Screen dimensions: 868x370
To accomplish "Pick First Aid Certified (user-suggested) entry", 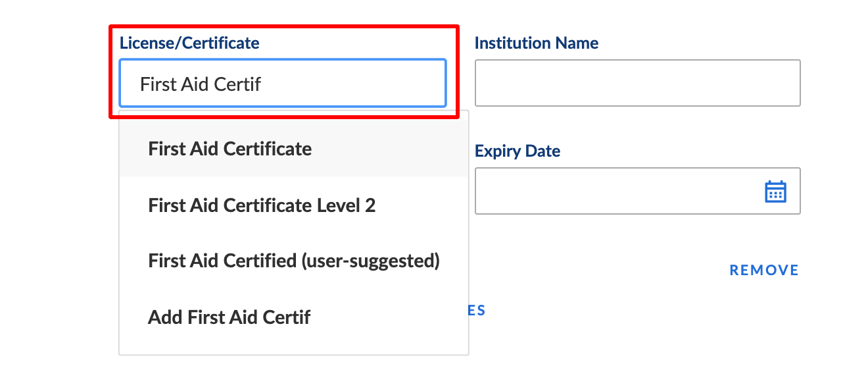I will click(293, 261).
